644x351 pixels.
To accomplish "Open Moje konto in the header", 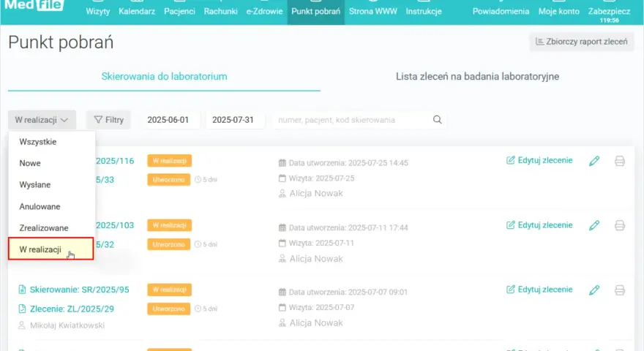I will click(x=558, y=11).
